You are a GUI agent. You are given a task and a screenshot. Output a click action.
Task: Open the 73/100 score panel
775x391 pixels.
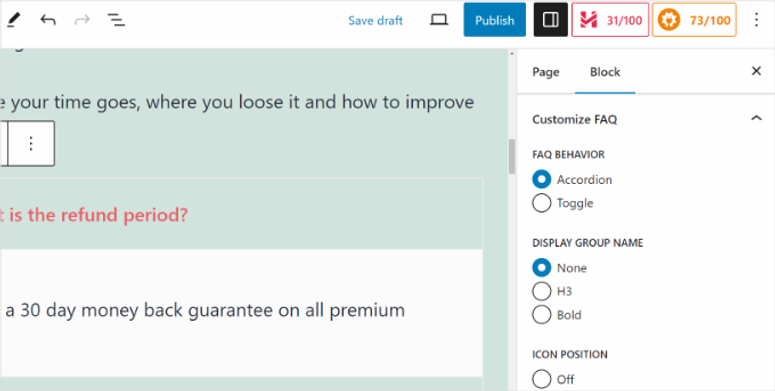[x=694, y=20]
